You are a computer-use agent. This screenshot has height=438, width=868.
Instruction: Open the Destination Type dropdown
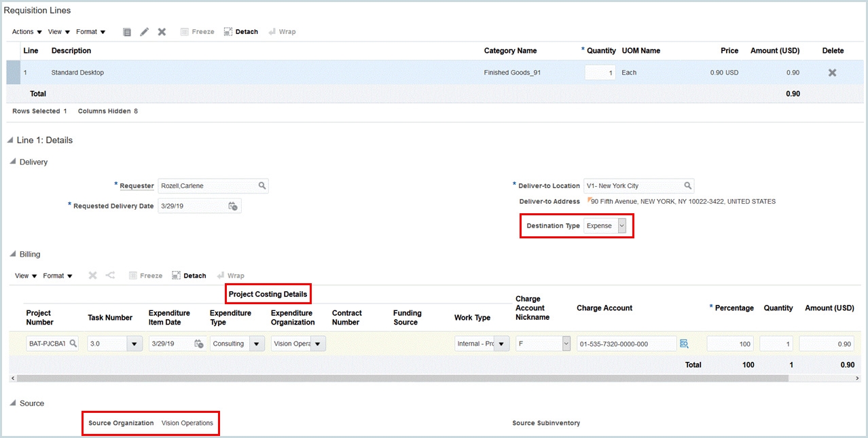pyautogui.click(x=621, y=225)
